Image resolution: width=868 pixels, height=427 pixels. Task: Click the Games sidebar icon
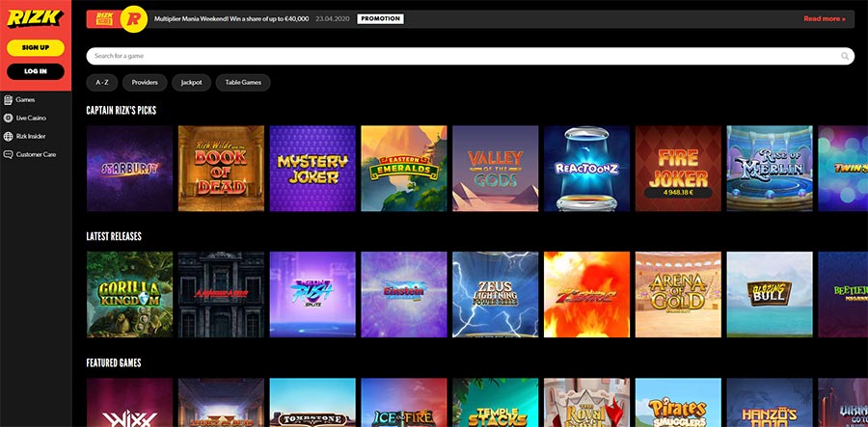pyautogui.click(x=8, y=100)
